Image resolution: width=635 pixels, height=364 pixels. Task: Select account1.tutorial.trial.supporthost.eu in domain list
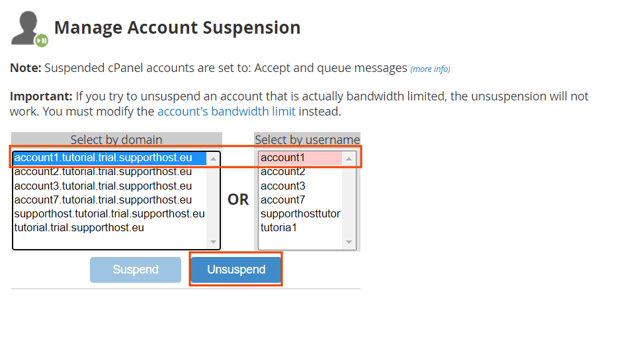103,158
